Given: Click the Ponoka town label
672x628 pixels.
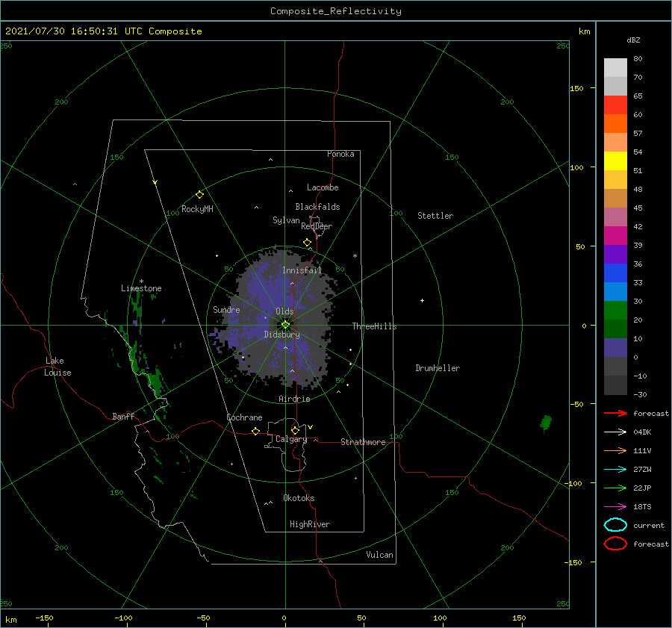Looking at the screenshot, I should point(340,154).
